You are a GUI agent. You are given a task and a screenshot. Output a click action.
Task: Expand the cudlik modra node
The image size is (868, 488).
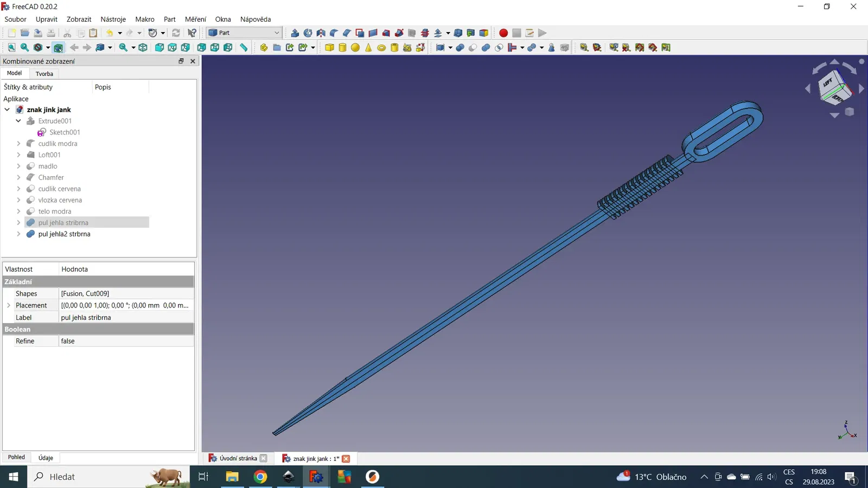18,144
